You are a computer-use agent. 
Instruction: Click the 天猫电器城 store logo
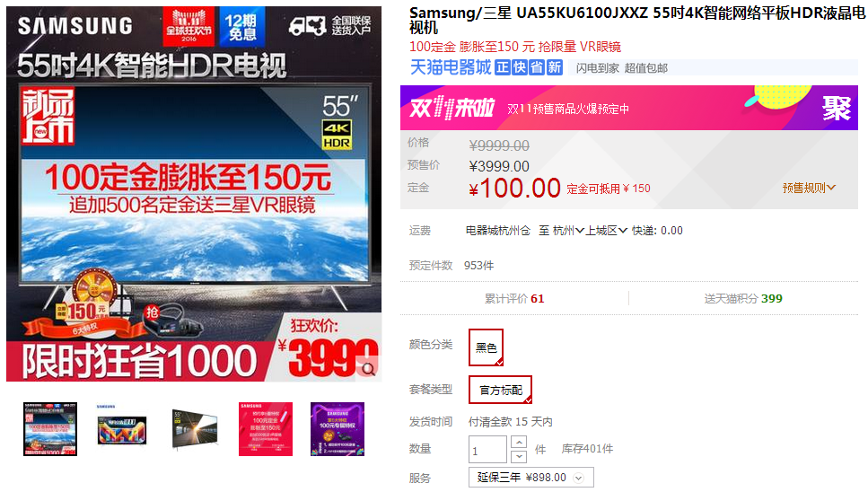tap(450, 67)
